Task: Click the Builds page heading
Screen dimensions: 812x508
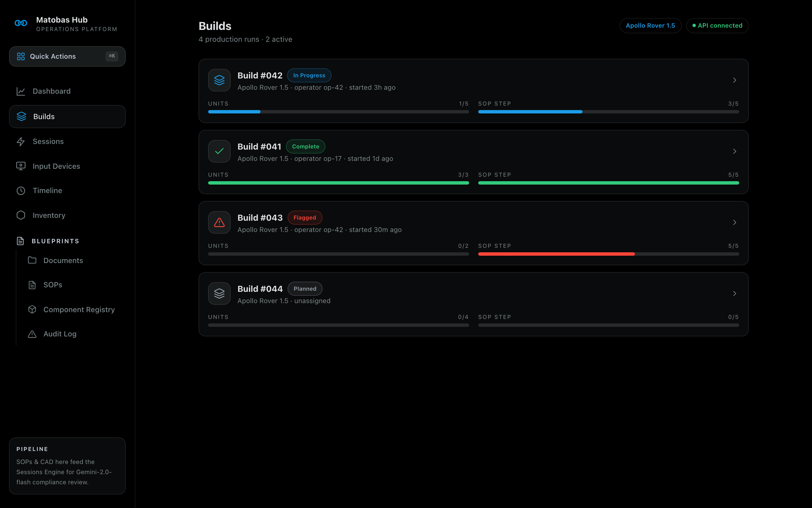Action: (x=215, y=26)
